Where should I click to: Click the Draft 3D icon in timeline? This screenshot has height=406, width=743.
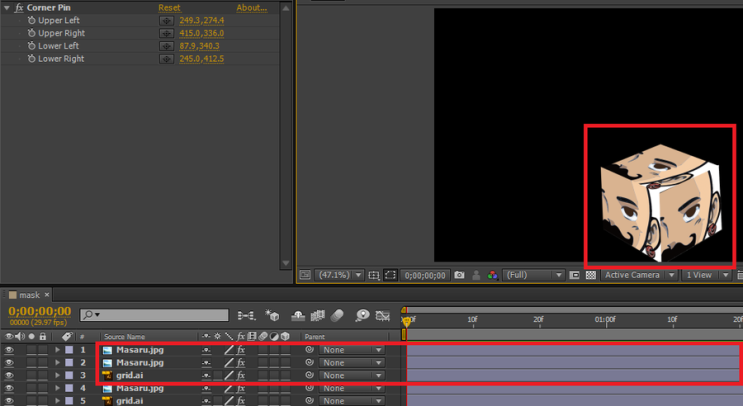[272, 315]
